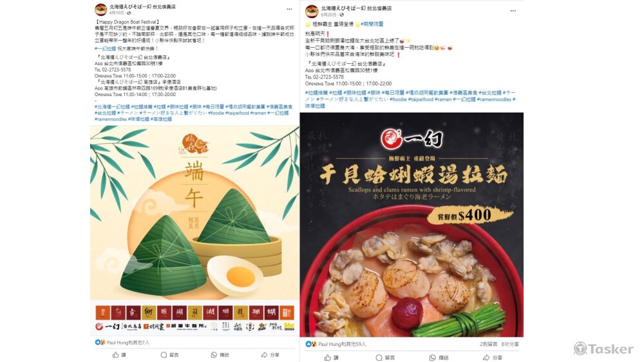Viewport: 644px width, 362px height.
Task: Comment on the scallop ramen post
Action: 385,357
